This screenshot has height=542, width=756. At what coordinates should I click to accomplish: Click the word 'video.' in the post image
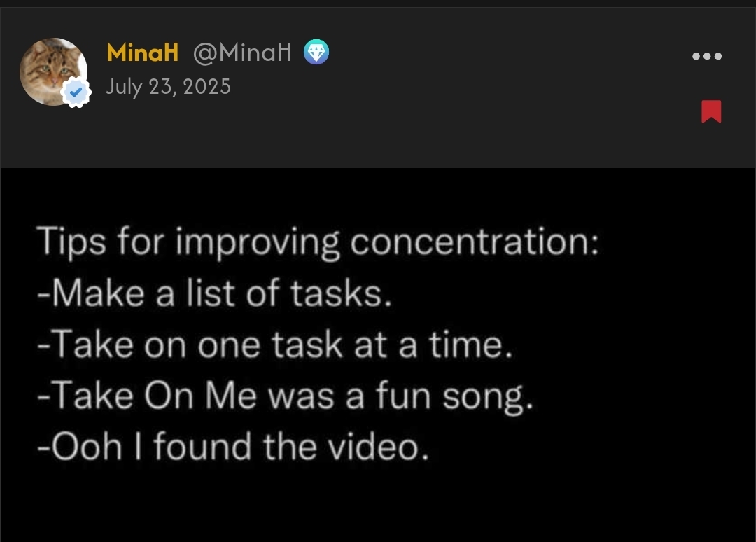tap(379, 447)
